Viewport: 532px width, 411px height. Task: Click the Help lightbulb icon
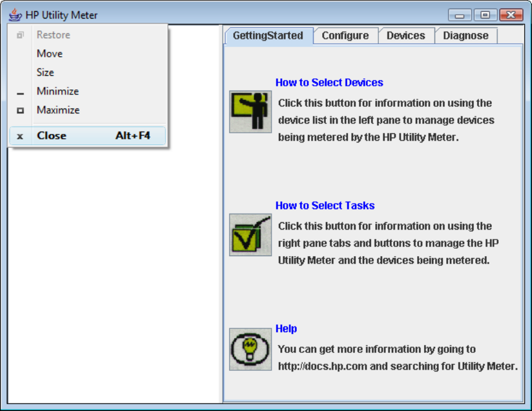[251, 349]
